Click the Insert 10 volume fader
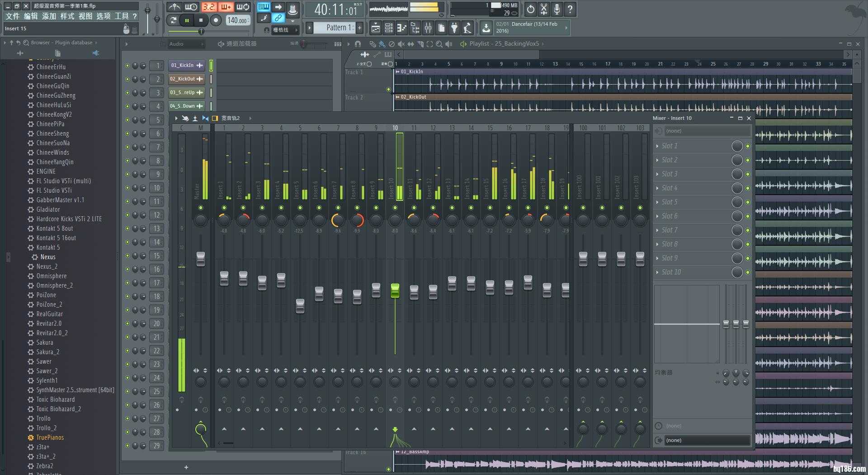 click(395, 290)
